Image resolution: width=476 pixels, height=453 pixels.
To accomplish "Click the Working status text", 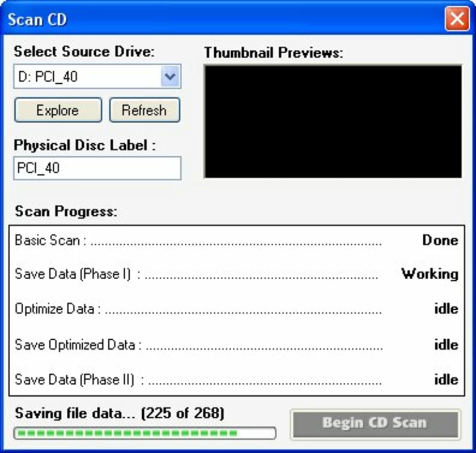I will 430,274.
